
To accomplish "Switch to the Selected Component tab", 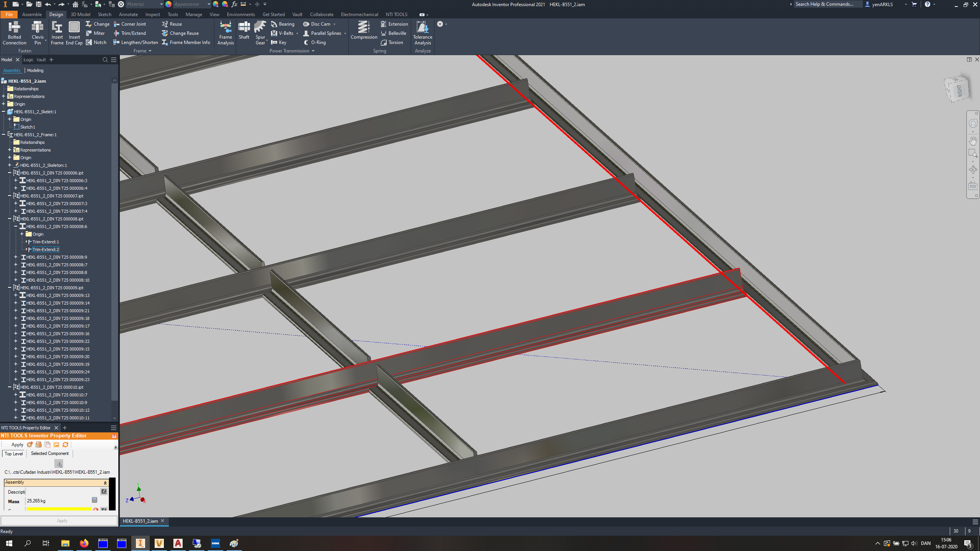I will point(49,453).
